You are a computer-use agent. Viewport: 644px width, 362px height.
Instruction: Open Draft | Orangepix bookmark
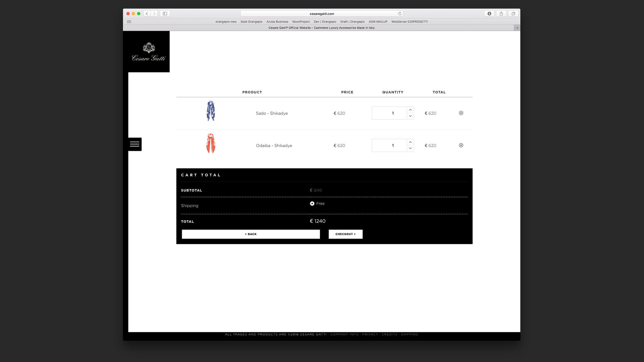click(x=353, y=22)
